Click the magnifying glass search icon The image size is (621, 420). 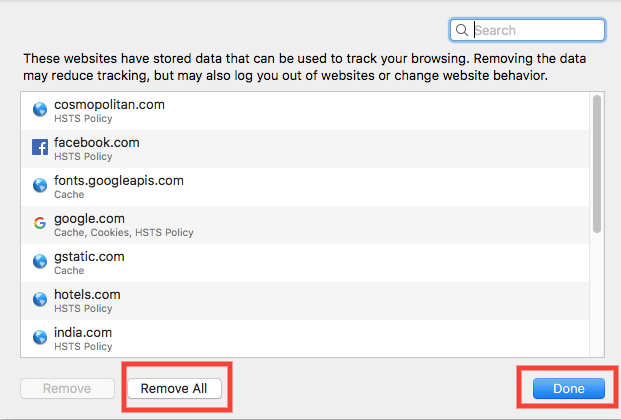point(462,30)
